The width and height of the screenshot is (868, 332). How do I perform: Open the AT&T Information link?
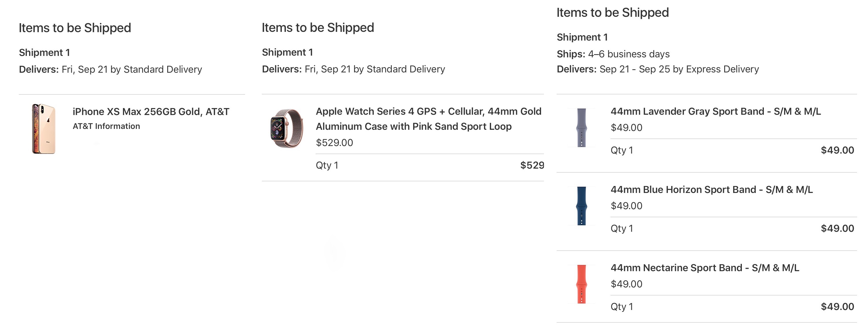(106, 126)
